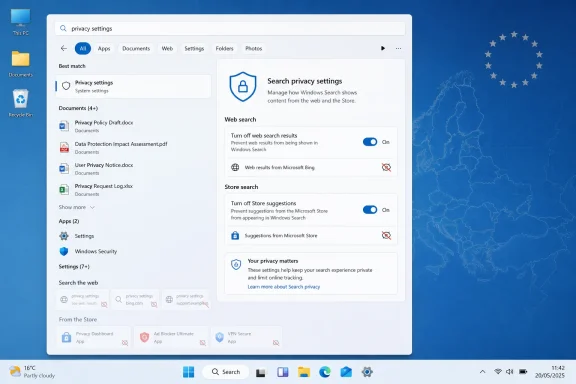Open the Documents folder on the desktop
The image size is (576, 384).
coord(21,64)
